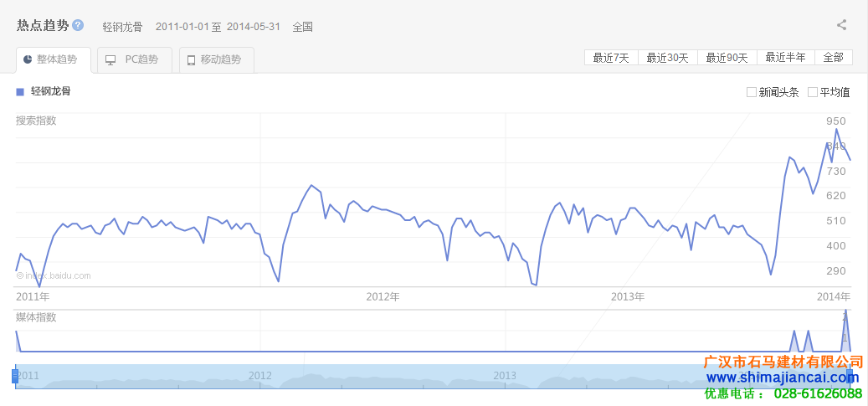Click the 2014年 axis label
The height and width of the screenshot is (406, 868).
point(834,297)
